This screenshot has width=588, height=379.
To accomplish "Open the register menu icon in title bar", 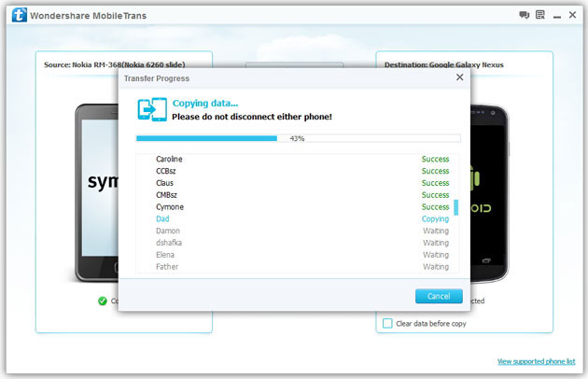I will [x=540, y=15].
